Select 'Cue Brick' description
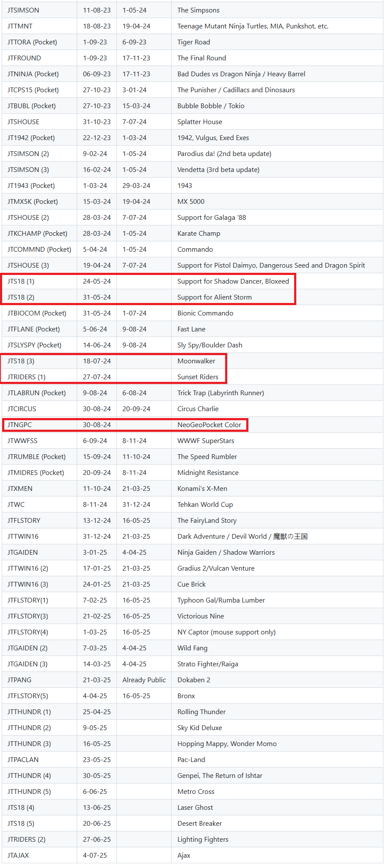The width and height of the screenshot is (386, 868). click(x=191, y=584)
